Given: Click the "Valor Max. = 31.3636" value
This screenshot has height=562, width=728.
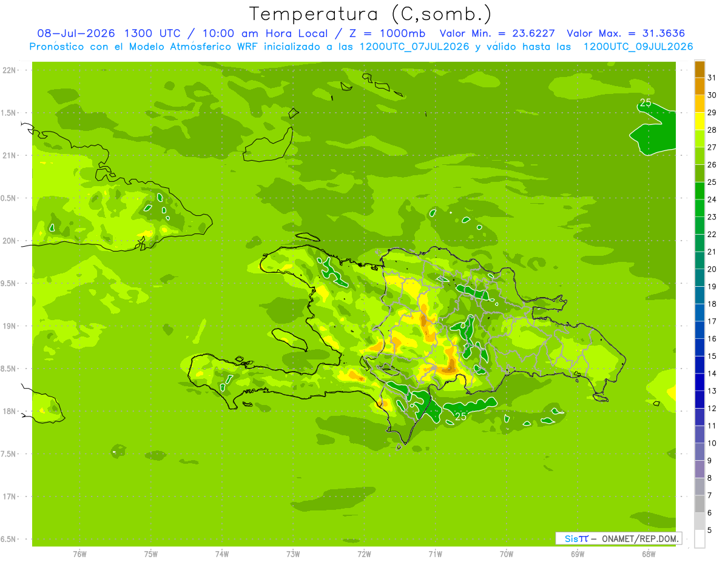Looking at the screenshot, I should pos(626,33).
